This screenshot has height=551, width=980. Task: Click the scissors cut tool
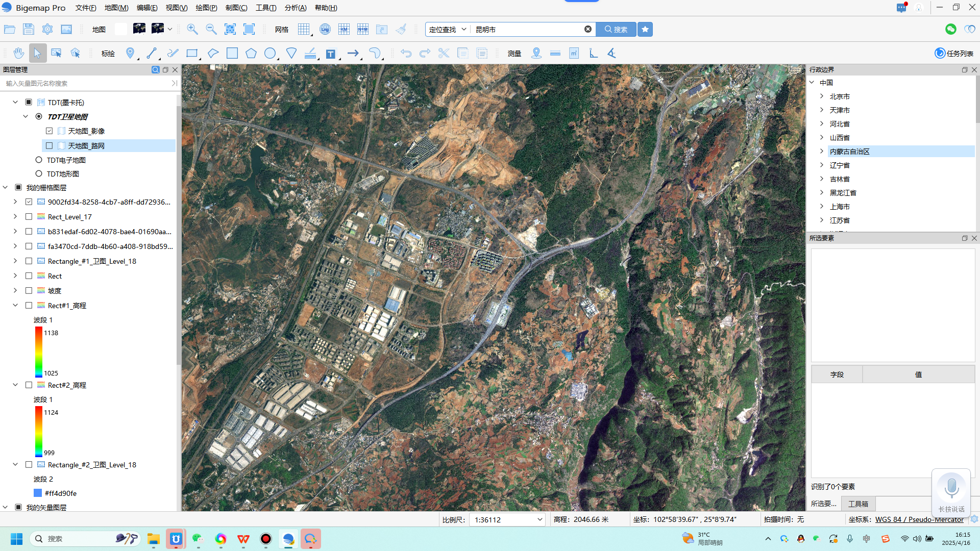pos(444,53)
